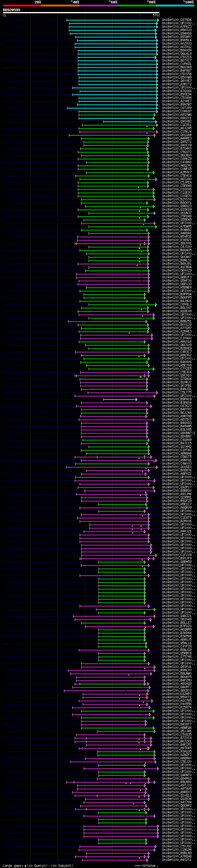Select the UniRef100_P38921 label

coord(176,240)
